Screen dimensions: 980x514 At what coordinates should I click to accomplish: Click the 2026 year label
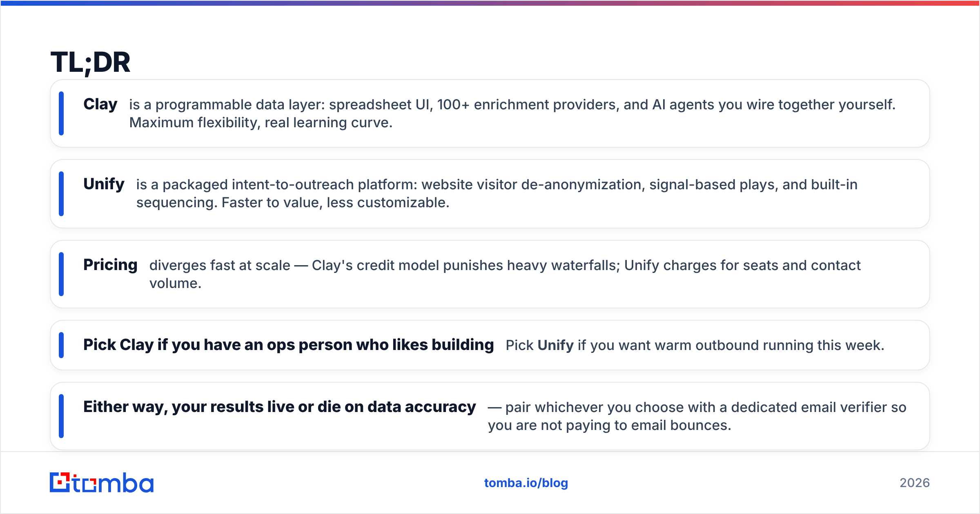click(915, 483)
